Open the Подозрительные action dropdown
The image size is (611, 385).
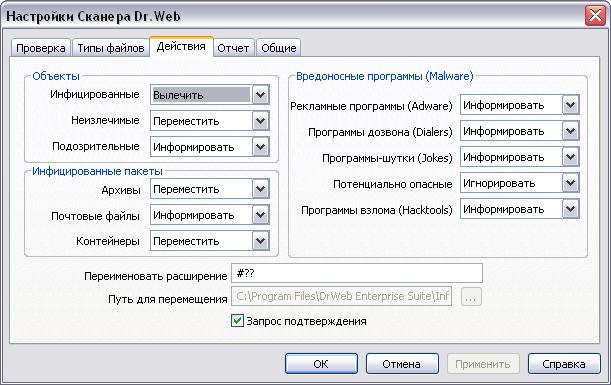tap(210, 147)
